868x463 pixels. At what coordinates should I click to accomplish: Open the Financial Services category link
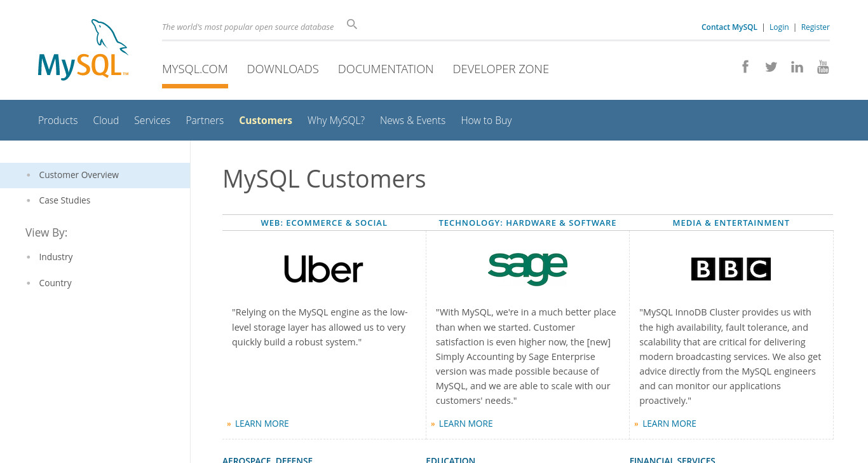[x=672, y=460]
